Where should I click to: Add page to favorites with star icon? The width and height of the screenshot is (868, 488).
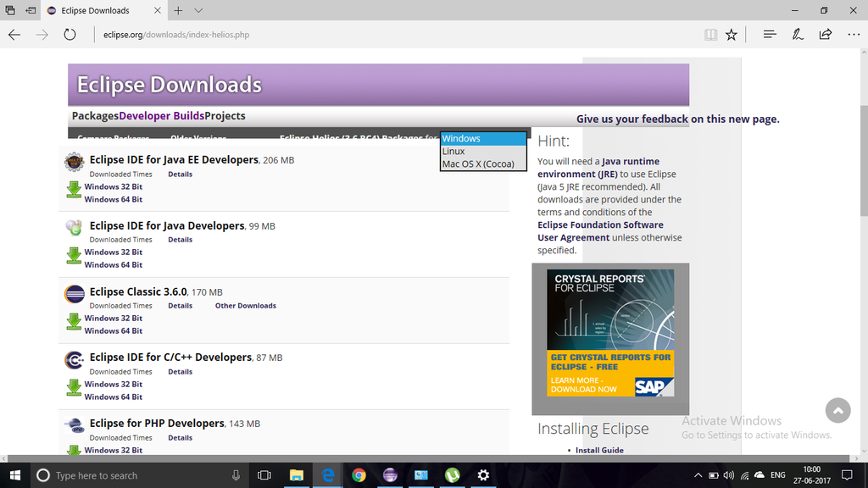[732, 34]
